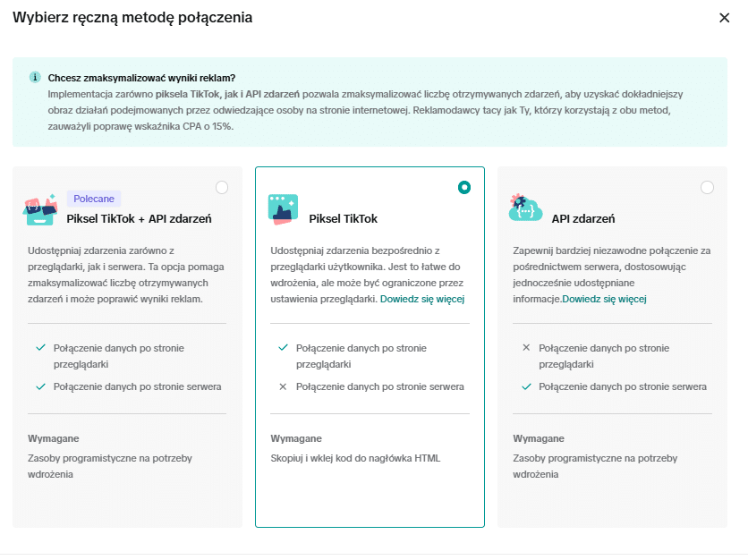
Task: Click the blue info banner about maximizing ad results
Action: tap(370, 102)
